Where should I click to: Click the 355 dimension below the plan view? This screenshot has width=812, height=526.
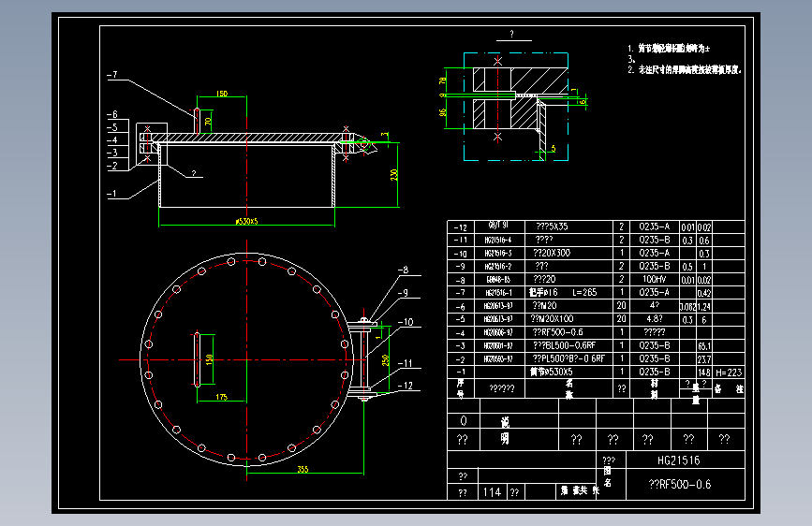click(303, 469)
